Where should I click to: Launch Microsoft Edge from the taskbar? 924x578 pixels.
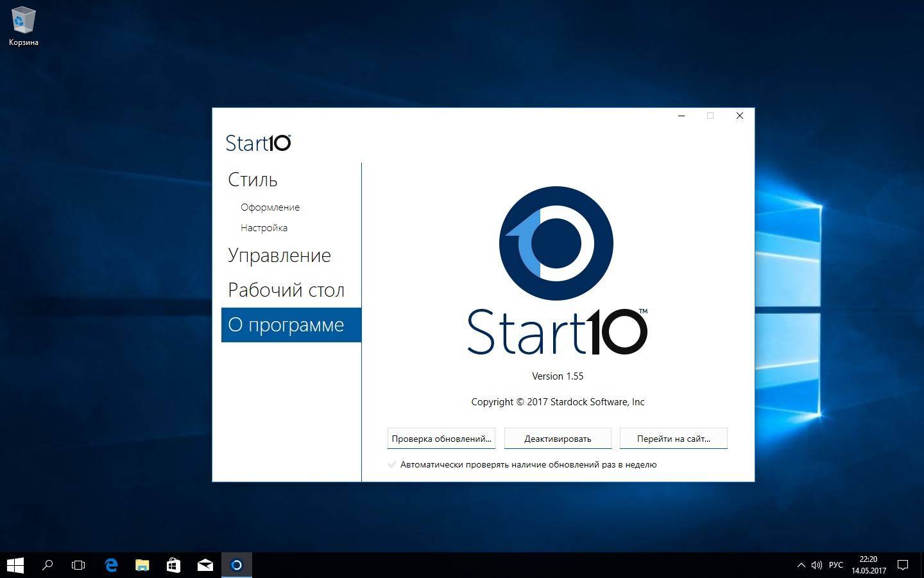point(111,565)
